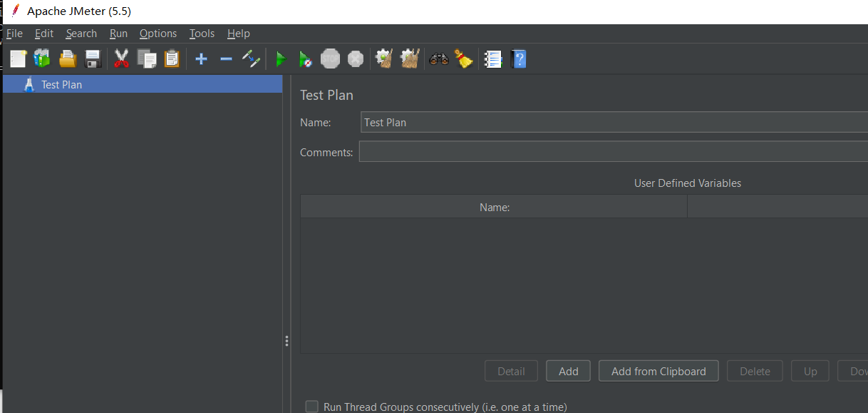Reset search with yellow broom icon
The image size is (868, 413).
(x=464, y=58)
